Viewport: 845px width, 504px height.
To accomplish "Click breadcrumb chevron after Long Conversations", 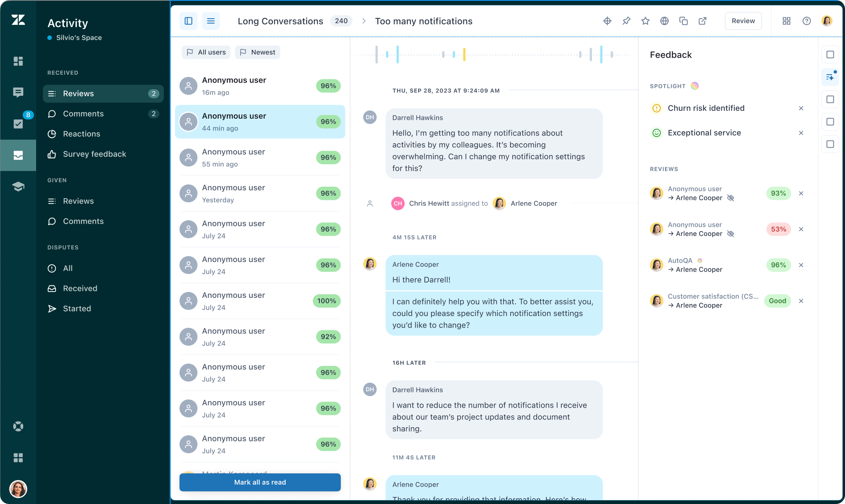I will point(364,21).
